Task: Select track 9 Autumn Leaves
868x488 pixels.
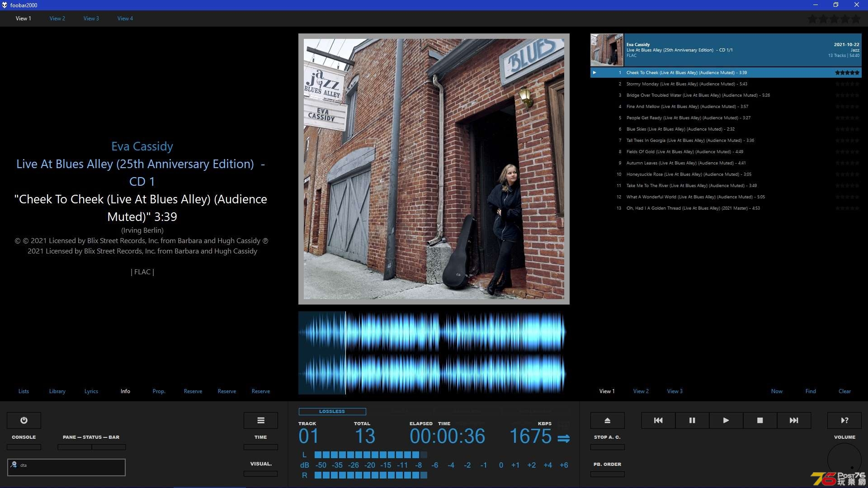Action: (x=726, y=163)
